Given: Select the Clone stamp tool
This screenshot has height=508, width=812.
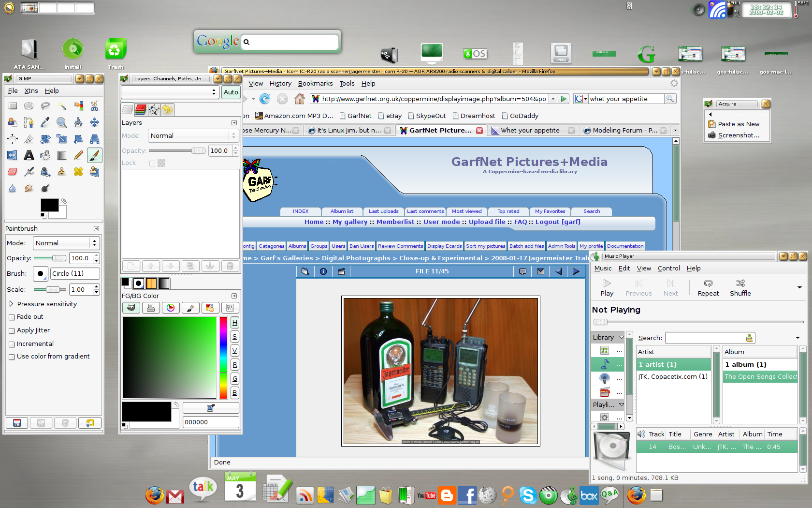Looking at the screenshot, I should click(62, 171).
